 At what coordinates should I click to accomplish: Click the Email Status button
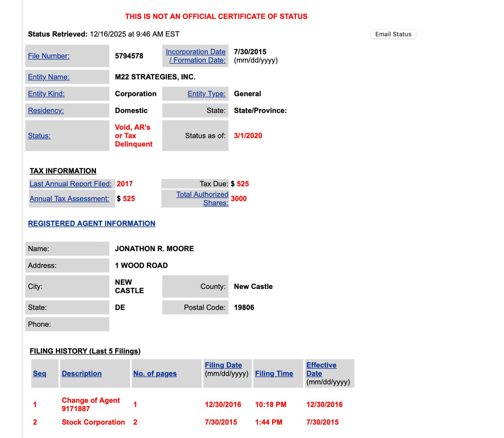(393, 34)
